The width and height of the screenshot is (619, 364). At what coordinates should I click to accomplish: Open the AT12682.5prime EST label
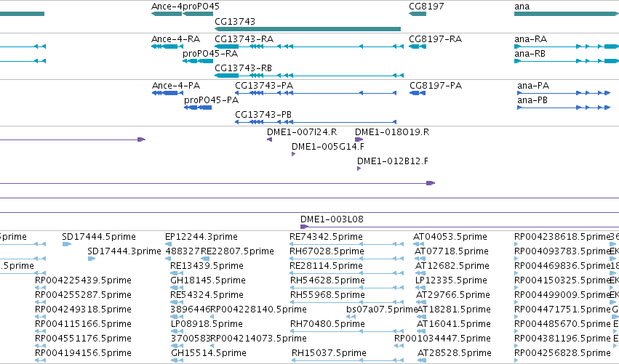[452, 266]
